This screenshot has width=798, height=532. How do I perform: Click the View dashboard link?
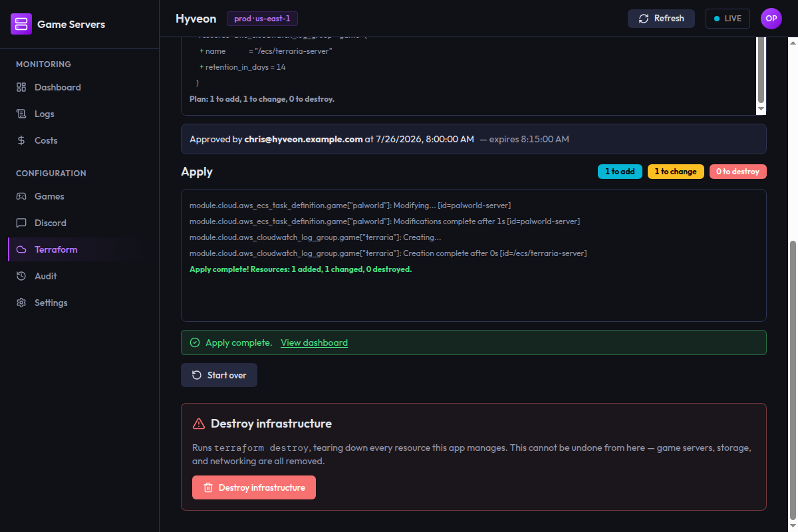[x=314, y=342]
